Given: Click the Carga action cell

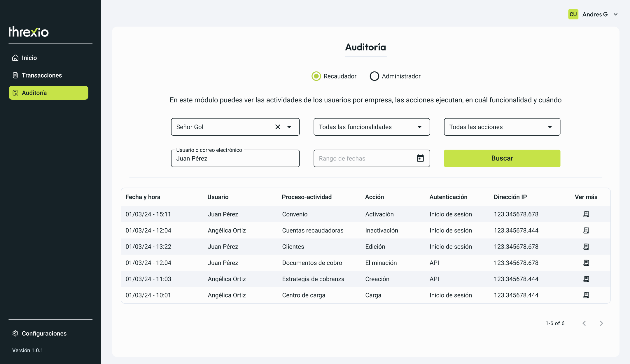Looking at the screenshot, I should click(x=373, y=295).
